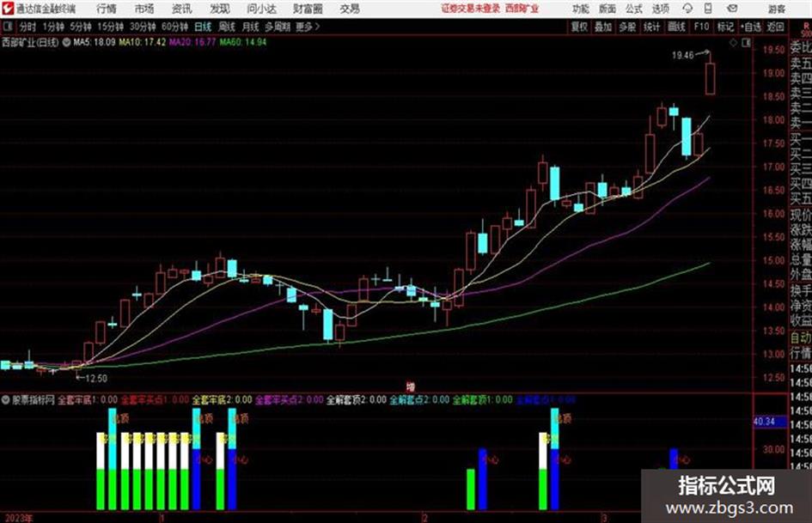Switch to the 15分钟 period tab

110,27
